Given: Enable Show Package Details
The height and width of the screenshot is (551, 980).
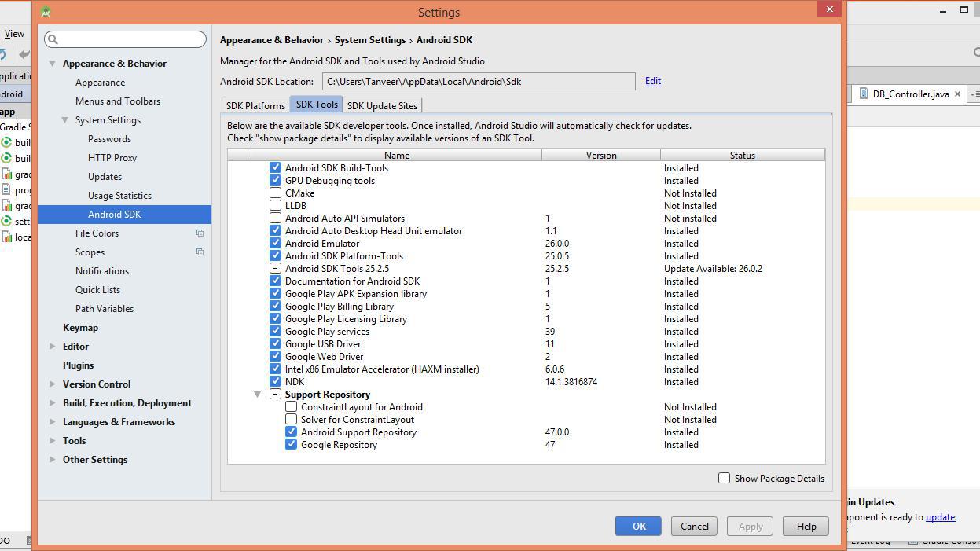Looking at the screenshot, I should (724, 478).
